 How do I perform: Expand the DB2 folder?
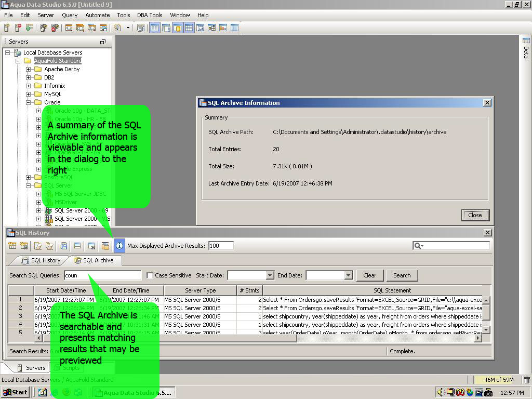(29, 78)
